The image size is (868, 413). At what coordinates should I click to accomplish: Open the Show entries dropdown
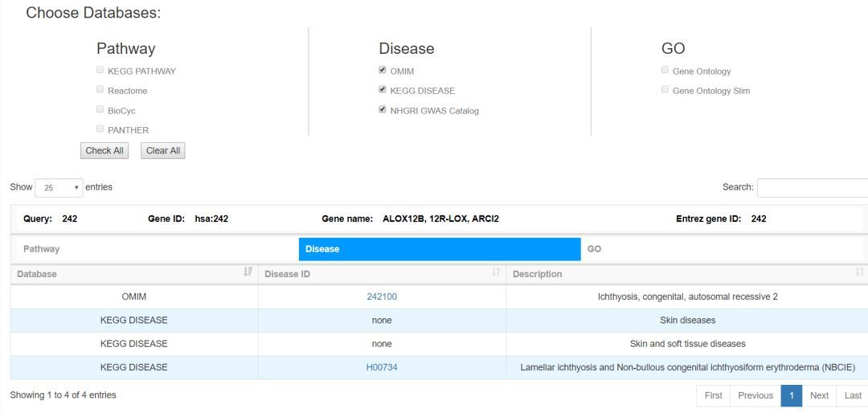pos(59,187)
